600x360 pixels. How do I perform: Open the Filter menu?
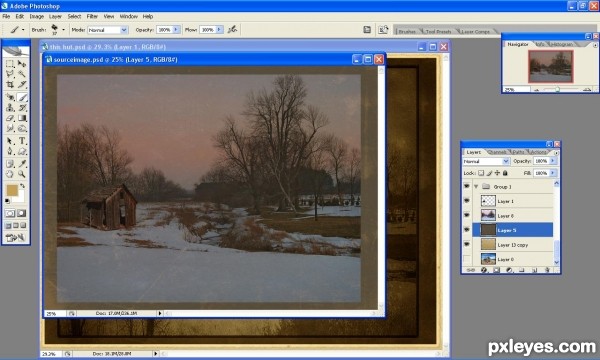point(92,16)
